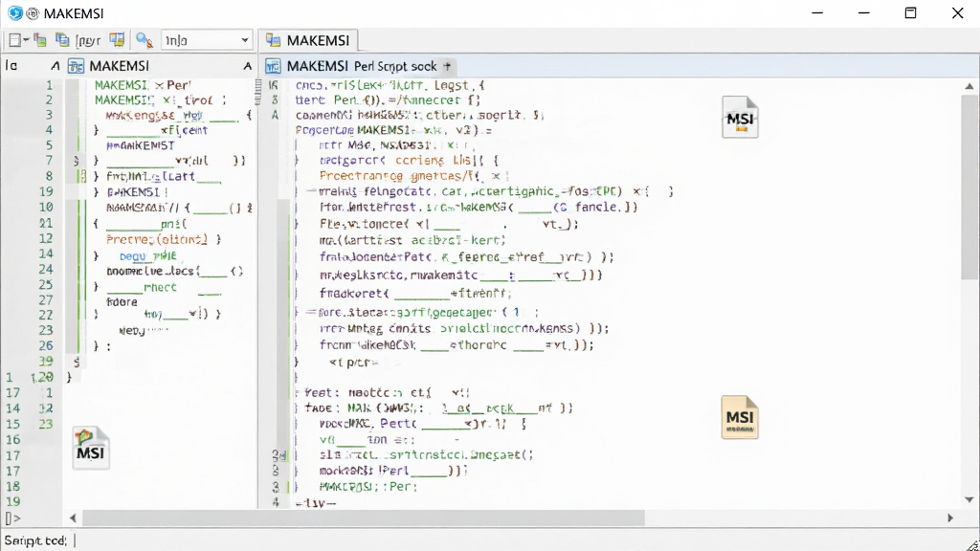
Task: Click the 'beqµ_PHIE' blue text in left panel
Action: click(148, 256)
